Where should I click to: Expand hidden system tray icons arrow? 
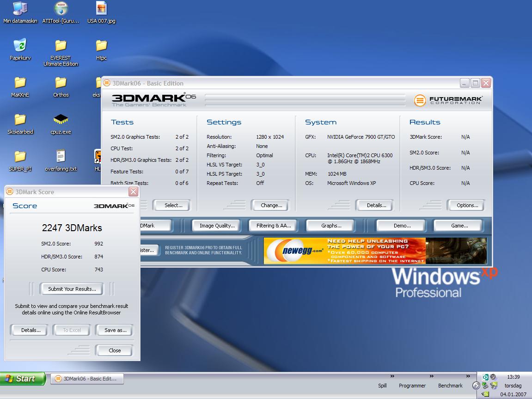476,386
